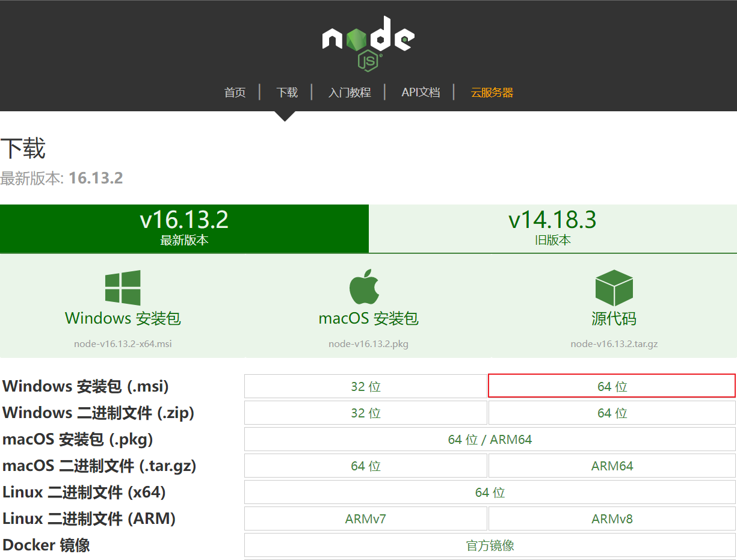Click the Windows 二进制文件 (.zip) row label
This screenshot has height=560, width=737.
(99, 413)
